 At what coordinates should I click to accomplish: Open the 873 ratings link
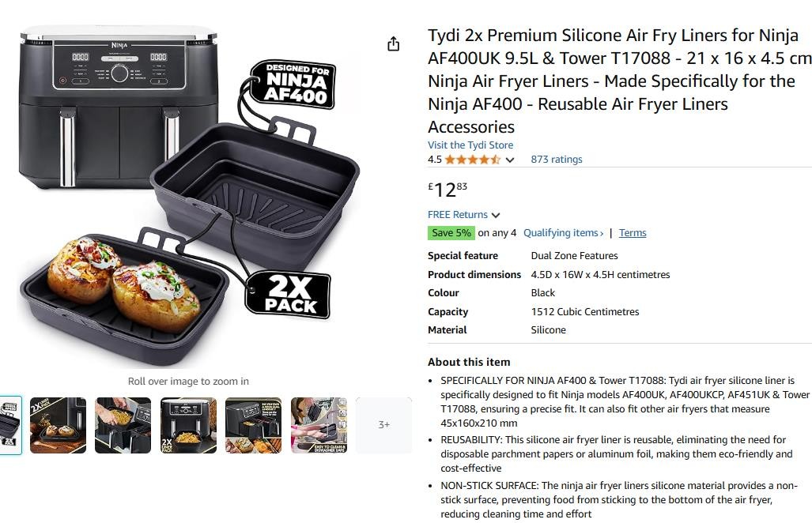tap(556, 160)
